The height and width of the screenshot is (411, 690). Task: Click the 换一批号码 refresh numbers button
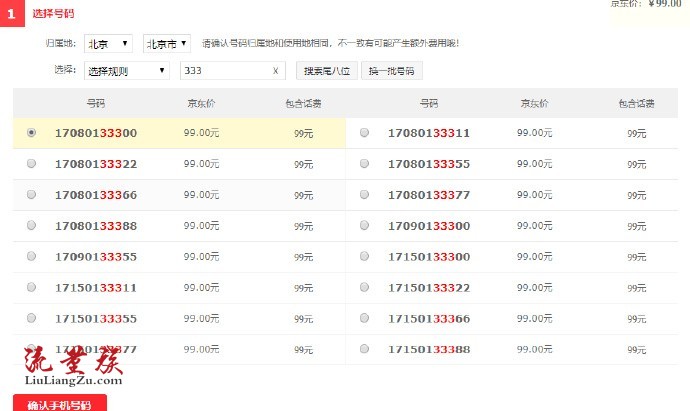(392, 71)
